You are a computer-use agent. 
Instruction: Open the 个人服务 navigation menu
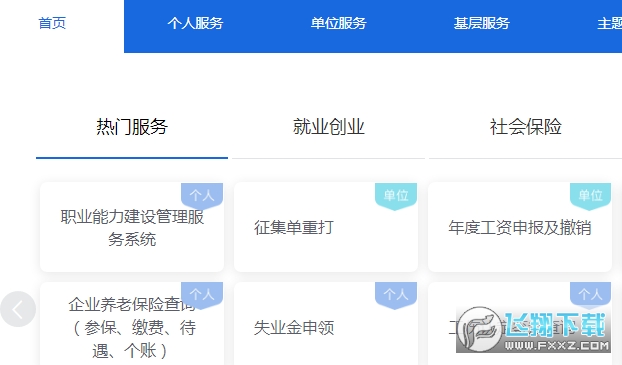tap(195, 23)
